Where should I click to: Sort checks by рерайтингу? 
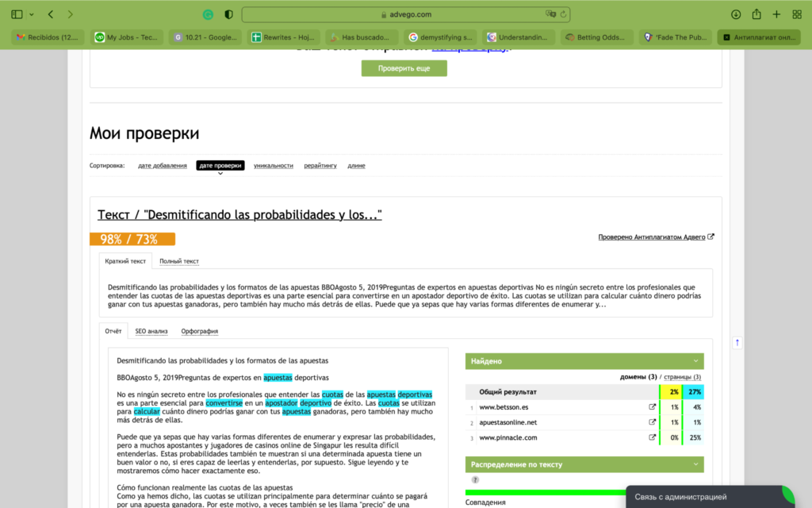click(320, 166)
